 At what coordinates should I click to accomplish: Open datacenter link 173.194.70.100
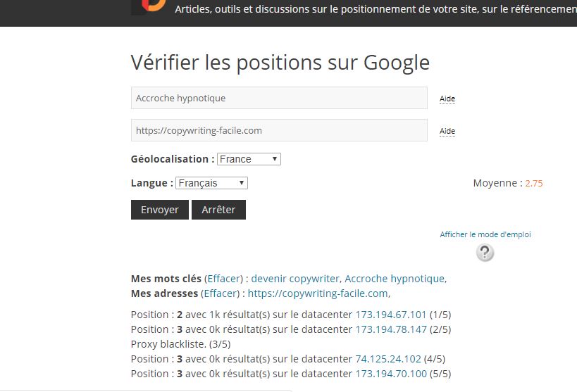391,374
